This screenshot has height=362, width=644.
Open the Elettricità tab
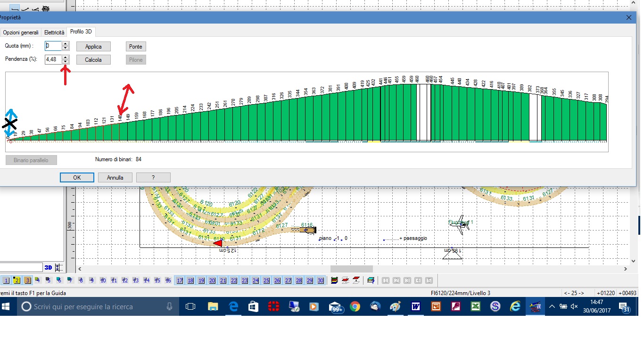pyautogui.click(x=54, y=33)
